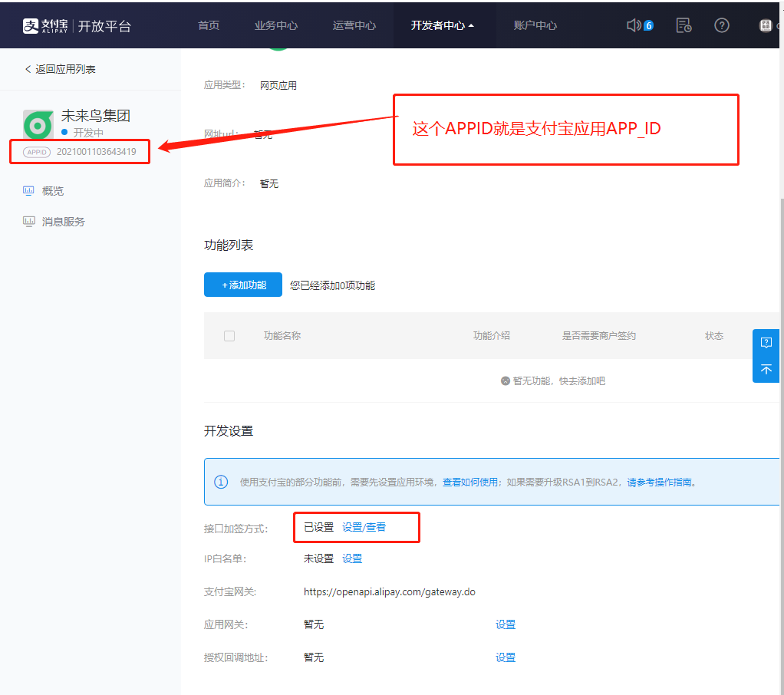Image resolution: width=784 pixels, height=695 pixels.
Task: Click the back-to-top arrow icon
Action: 766,369
